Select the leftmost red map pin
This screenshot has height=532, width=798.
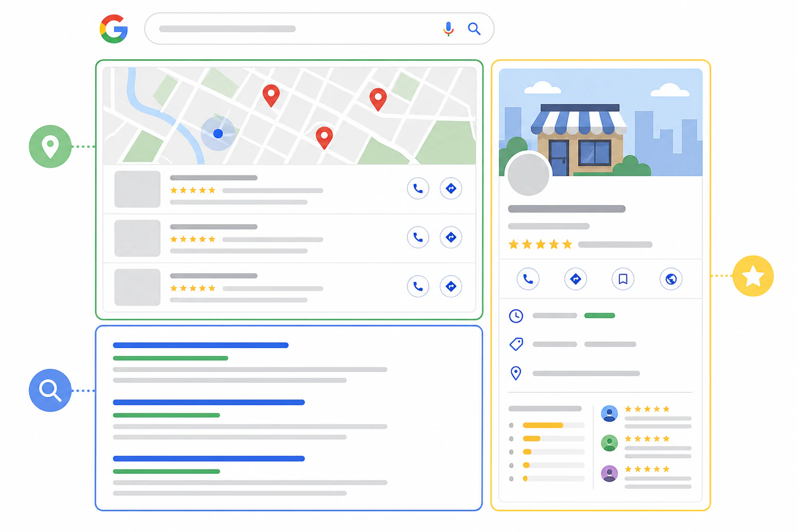(x=271, y=96)
